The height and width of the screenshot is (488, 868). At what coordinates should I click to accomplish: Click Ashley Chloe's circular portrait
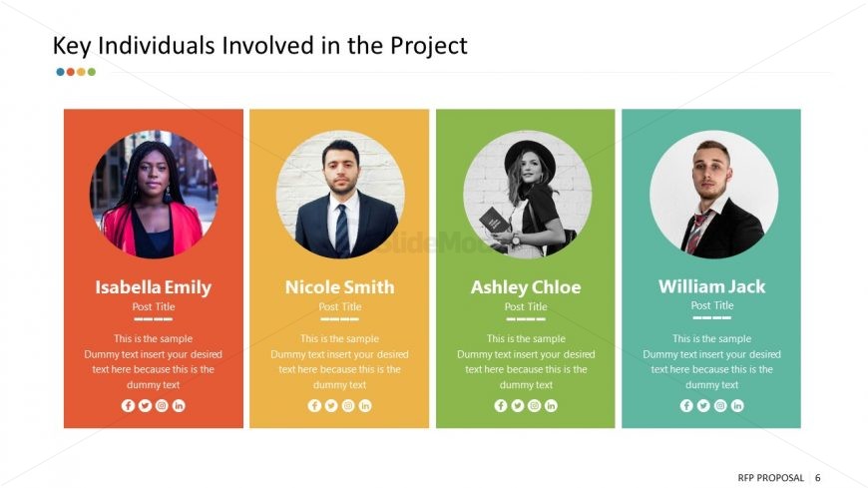[x=527, y=195]
